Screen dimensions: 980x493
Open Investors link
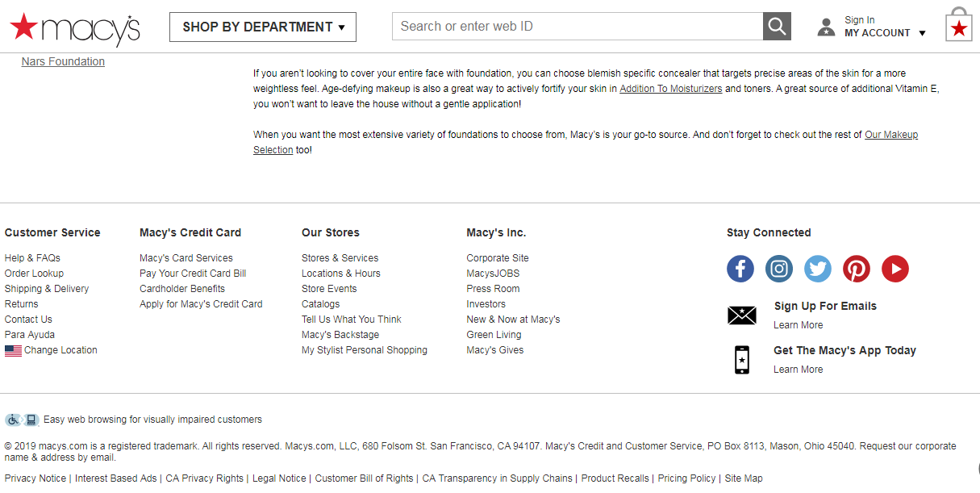486,304
